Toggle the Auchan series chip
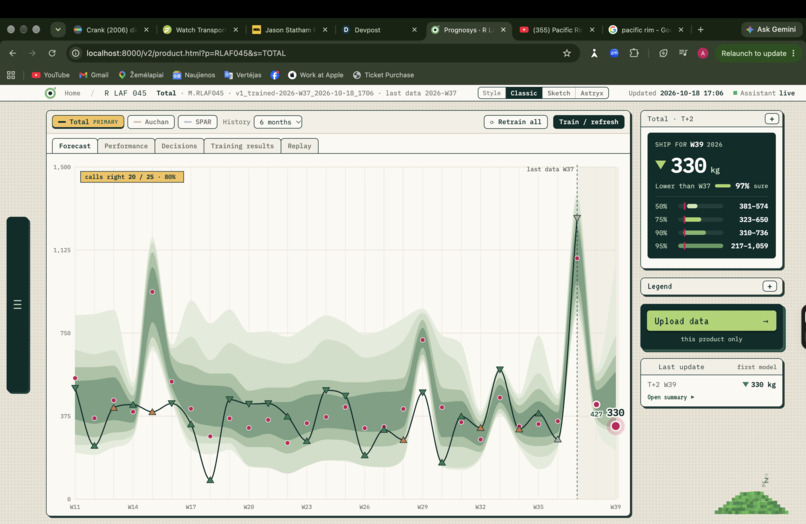Viewport: 806px width, 524px height. point(151,122)
